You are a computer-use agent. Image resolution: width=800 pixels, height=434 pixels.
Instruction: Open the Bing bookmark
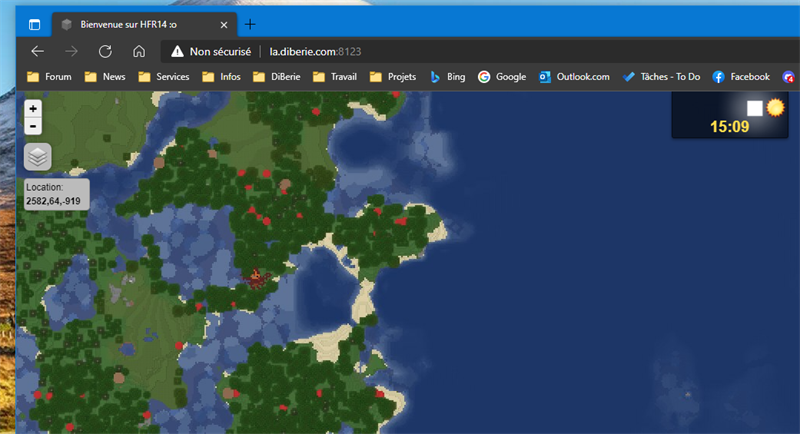pyautogui.click(x=447, y=77)
